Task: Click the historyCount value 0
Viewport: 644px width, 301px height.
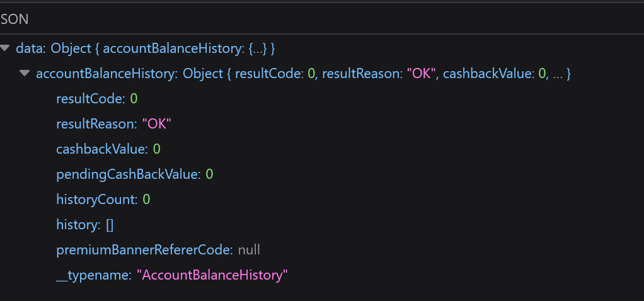Action: (146, 200)
